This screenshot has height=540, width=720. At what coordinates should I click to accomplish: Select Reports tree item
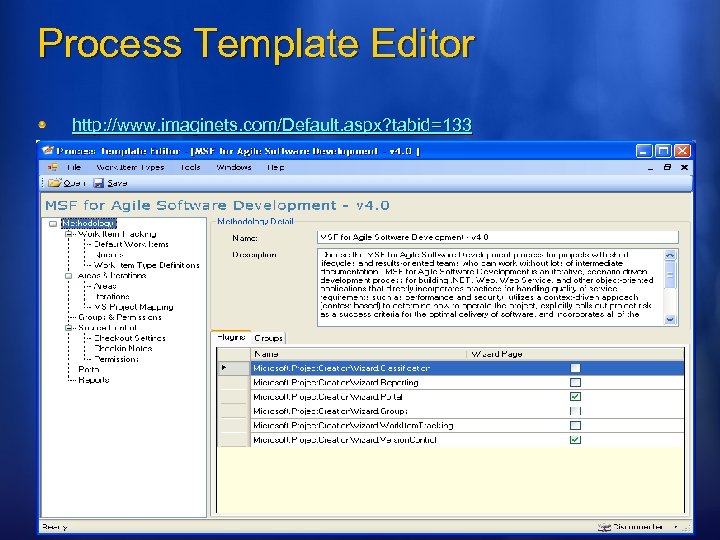(x=93, y=380)
